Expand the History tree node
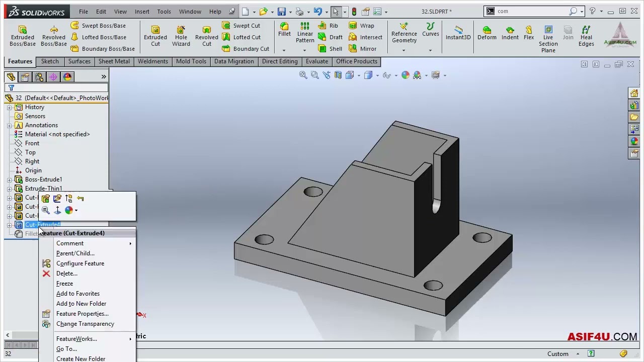 pyautogui.click(x=9, y=107)
